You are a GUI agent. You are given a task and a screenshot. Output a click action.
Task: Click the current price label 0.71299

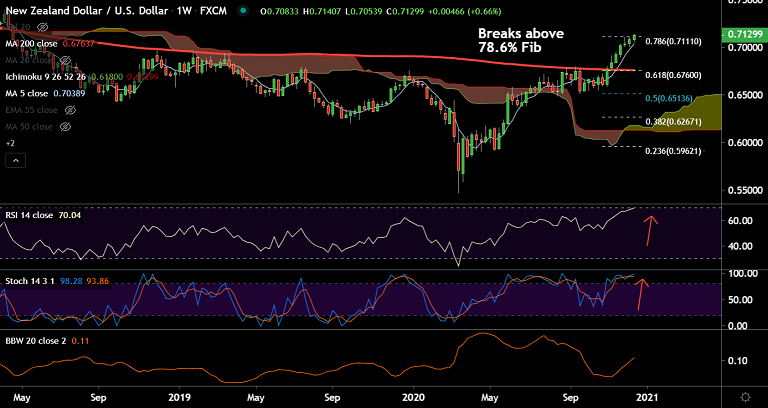(744, 34)
